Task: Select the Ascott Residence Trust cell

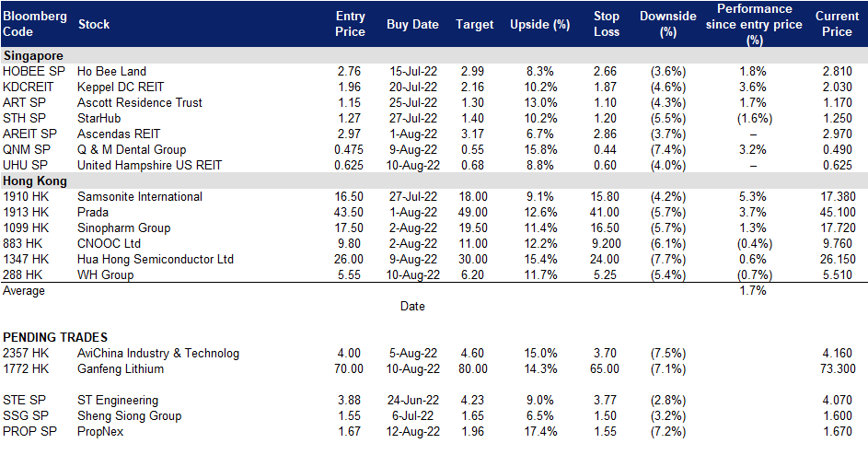Action: (140, 102)
